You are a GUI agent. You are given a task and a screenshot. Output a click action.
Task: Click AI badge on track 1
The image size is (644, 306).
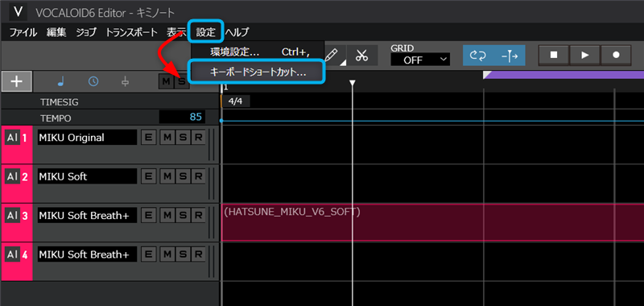coord(12,138)
